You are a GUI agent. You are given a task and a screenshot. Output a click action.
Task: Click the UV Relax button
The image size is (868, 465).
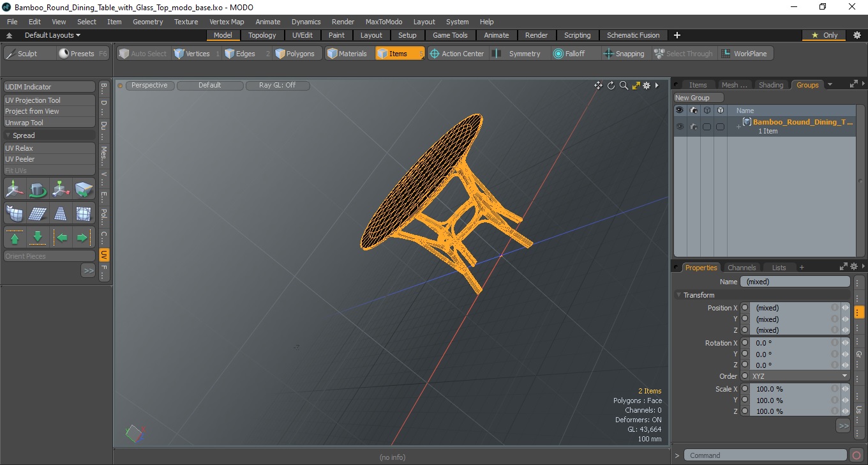(x=49, y=148)
